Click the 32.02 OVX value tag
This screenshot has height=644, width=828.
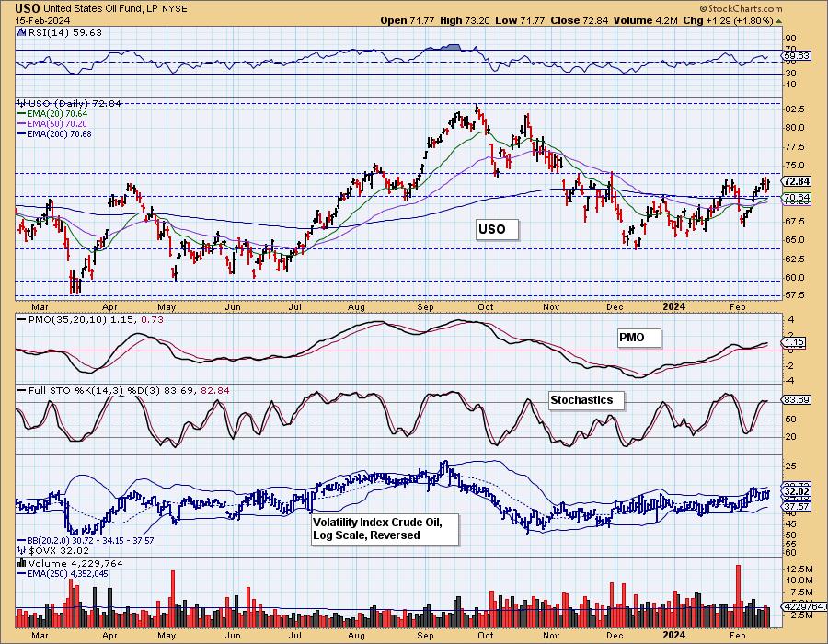797,491
